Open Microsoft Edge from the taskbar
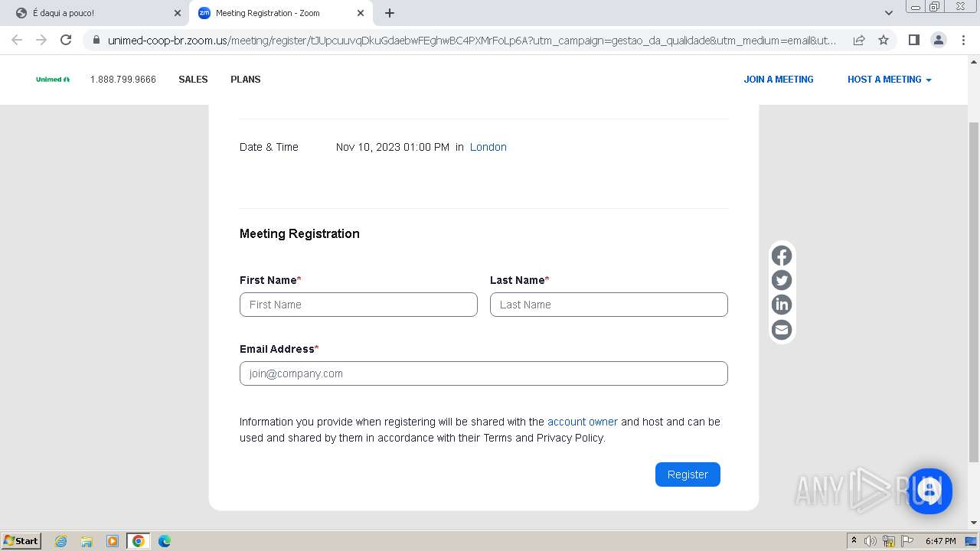980x551 pixels. pos(164,541)
